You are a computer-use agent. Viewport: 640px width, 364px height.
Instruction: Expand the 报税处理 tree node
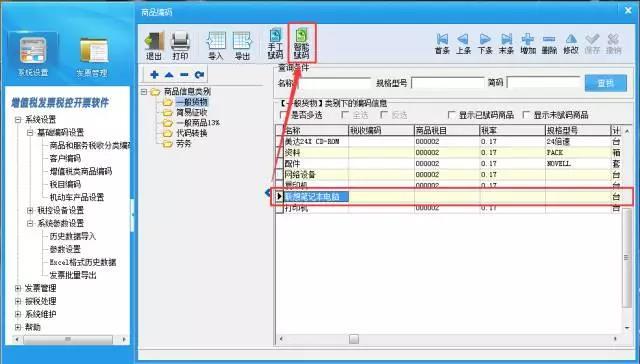pyautogui.click(x=18, y=302)
